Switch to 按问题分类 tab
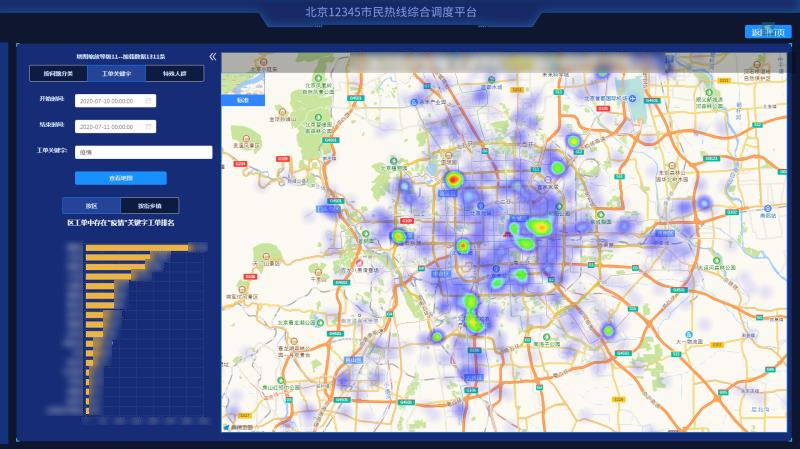Screen dimensions: 800x449 58,74
